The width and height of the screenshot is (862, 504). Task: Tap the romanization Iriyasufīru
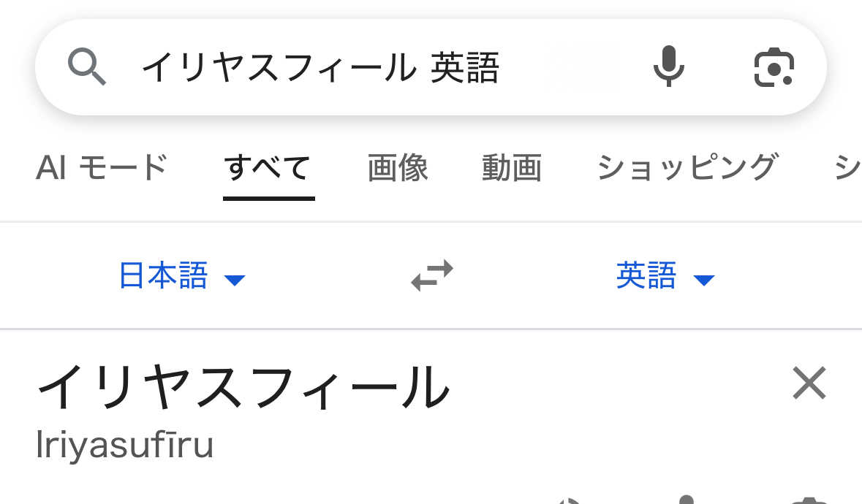pos(125,444)
